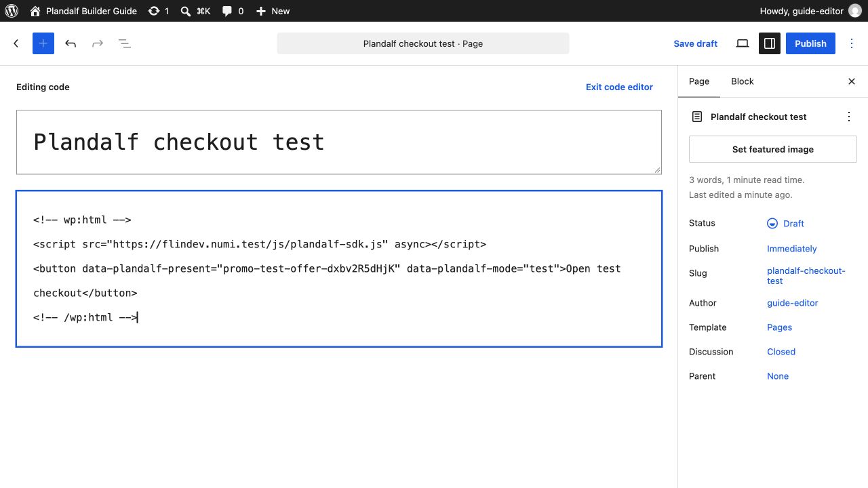Viewport: 868px width, 488px height.
Task: Redo the undone change
Action: pos(98,43)
